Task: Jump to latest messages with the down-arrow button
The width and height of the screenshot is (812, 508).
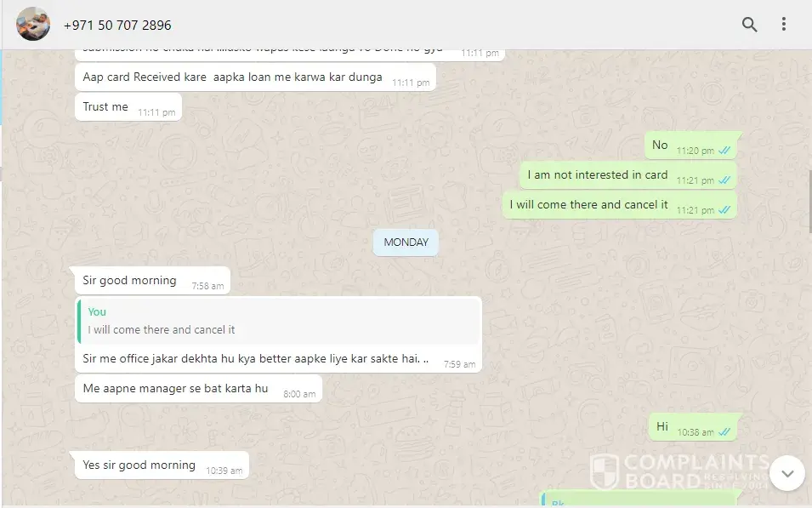Action: click(x=787, y=473)
